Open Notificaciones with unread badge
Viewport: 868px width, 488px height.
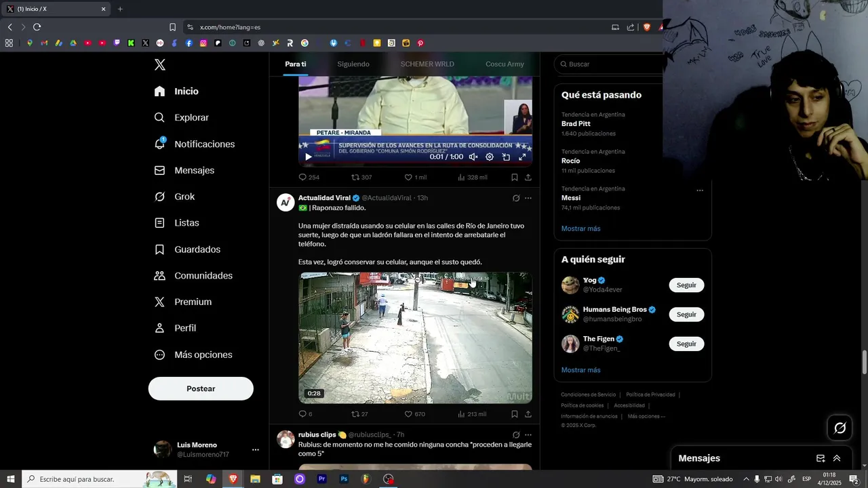195,144
